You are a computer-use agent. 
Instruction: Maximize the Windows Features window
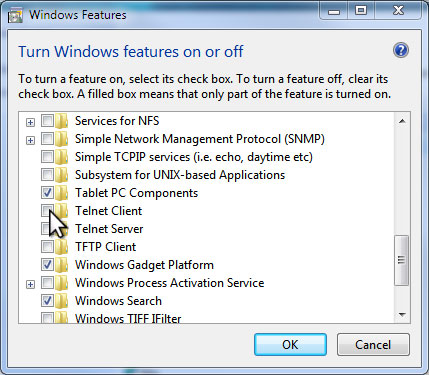pyautogui.click(x=361, y=11)
